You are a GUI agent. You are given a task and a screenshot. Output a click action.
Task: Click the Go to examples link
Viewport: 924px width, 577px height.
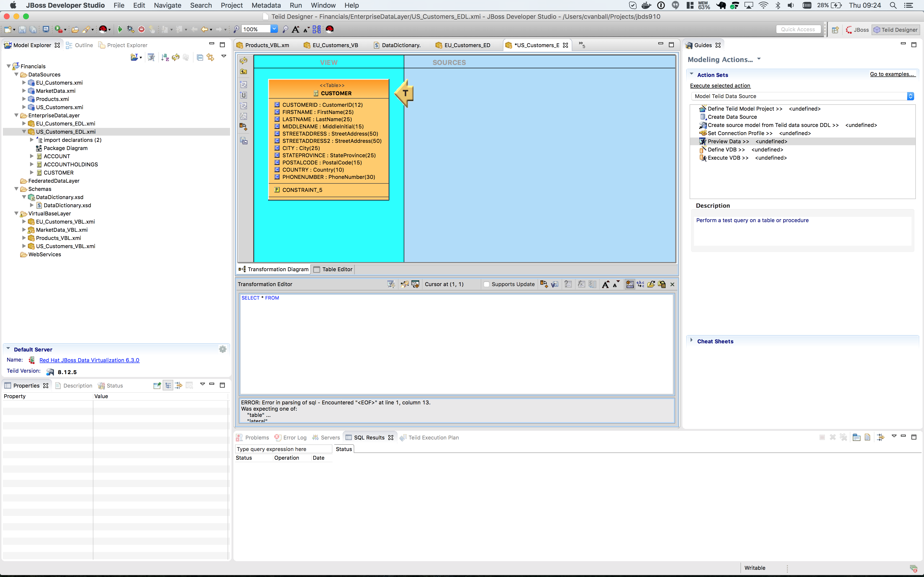893,74
